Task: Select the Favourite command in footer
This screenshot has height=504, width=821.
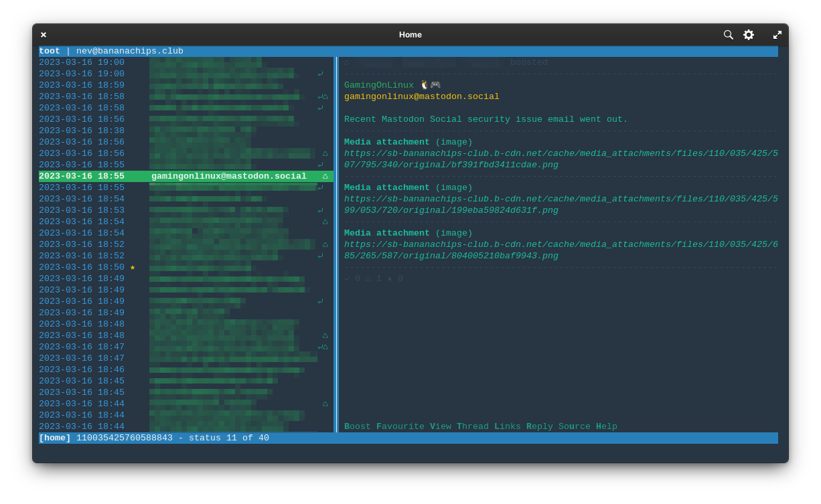Action: 400,427
